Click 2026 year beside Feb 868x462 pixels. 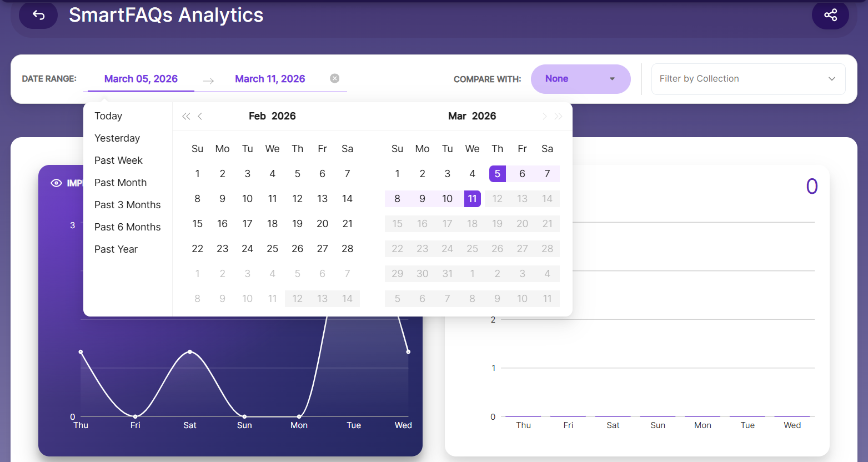coord(284,116)
